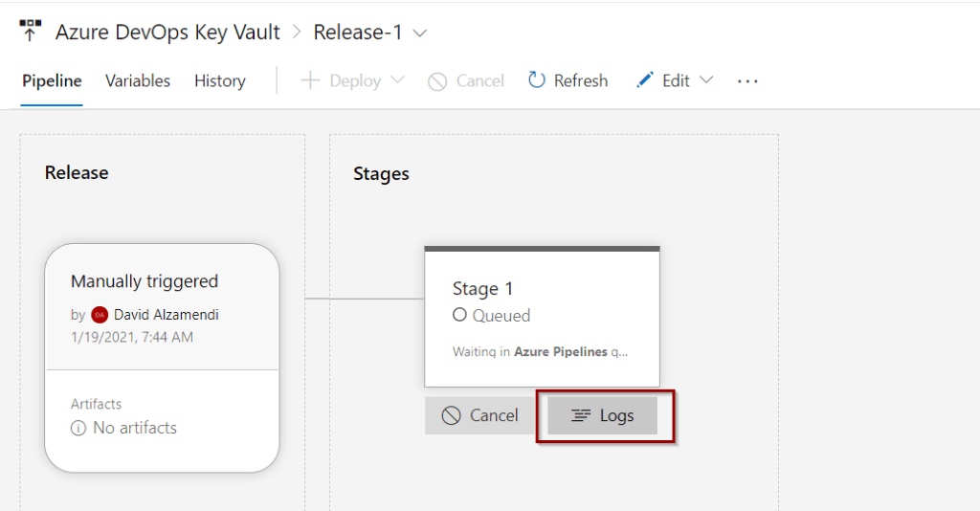
Task: Click the Deploy plus icon
Action: [310, 80]
